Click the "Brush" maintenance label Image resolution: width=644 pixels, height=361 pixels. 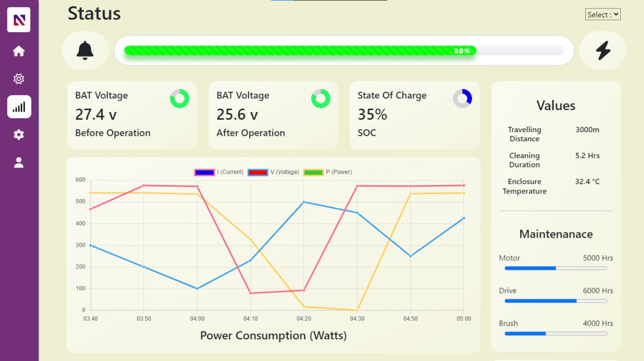509,323
